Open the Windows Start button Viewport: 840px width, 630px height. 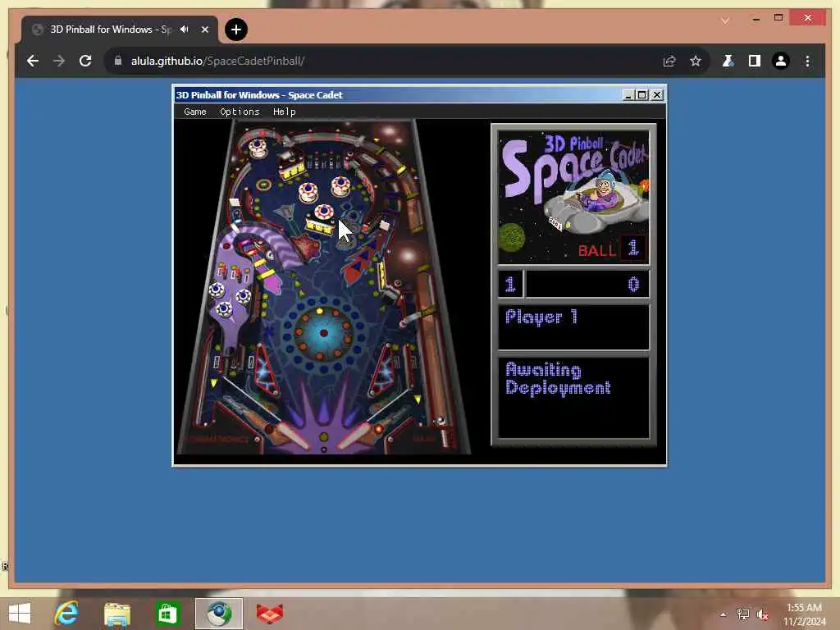(x=21, y=614)
